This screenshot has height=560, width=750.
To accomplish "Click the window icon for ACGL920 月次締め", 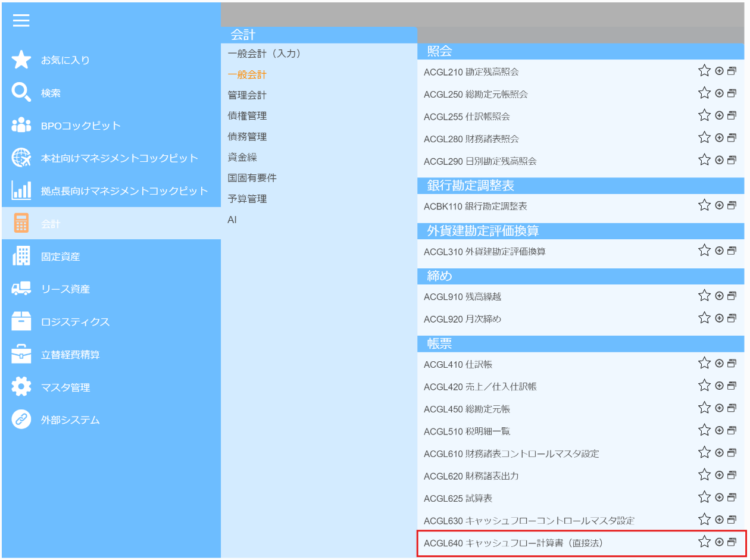I will click(x=732, y=318).
